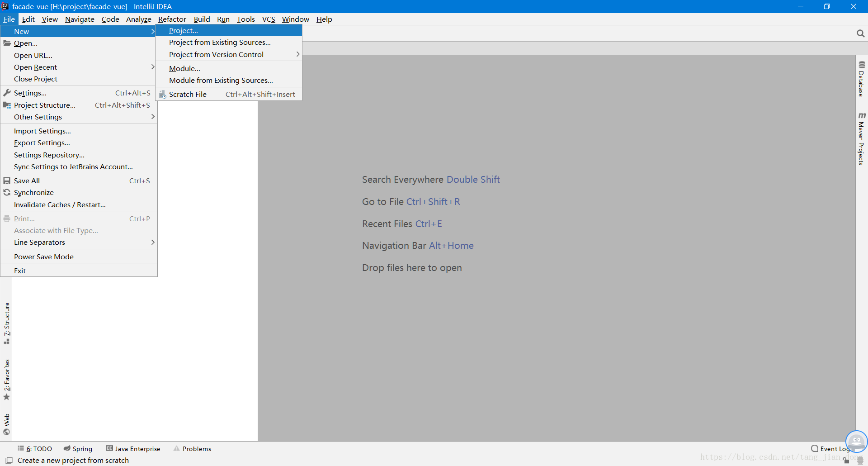Image resolution: width=868 pixels, height=466 pixels.
Task: Click the Favorites star icon
Action: tap(7, 397)
